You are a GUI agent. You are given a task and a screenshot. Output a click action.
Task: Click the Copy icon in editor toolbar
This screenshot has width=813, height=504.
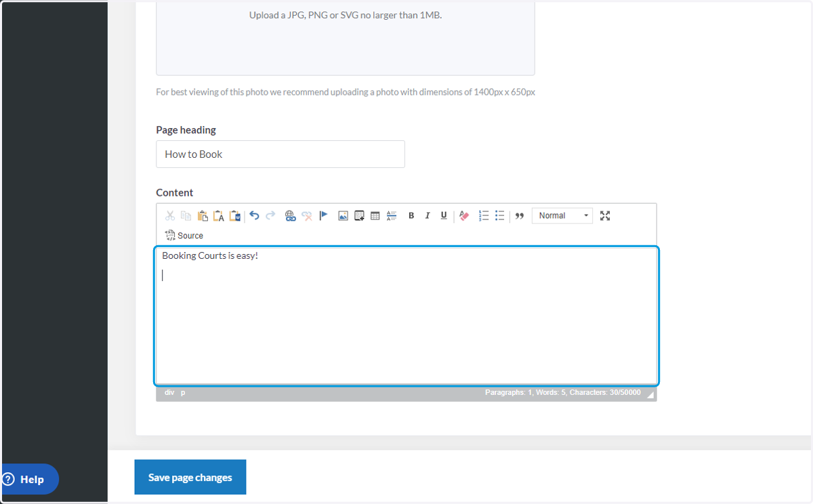tap(186, 215)
